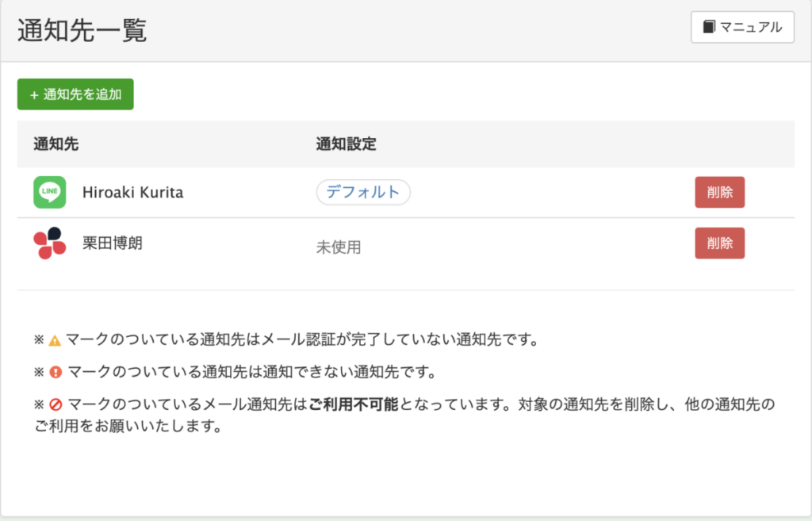Click the デフォルト setting badge
Screen dimensions: 812x521
point(363,192)
